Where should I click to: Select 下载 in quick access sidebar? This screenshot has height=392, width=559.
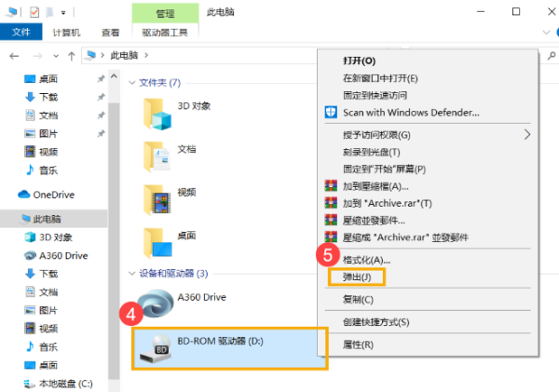tap(48, 97)
